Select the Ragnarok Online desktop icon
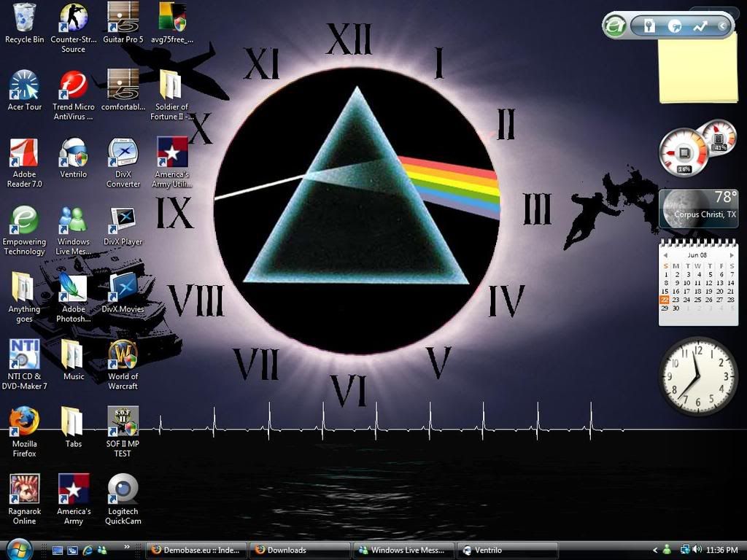The height and width of the screenshot is (560, 747). (x=24, y=490)
